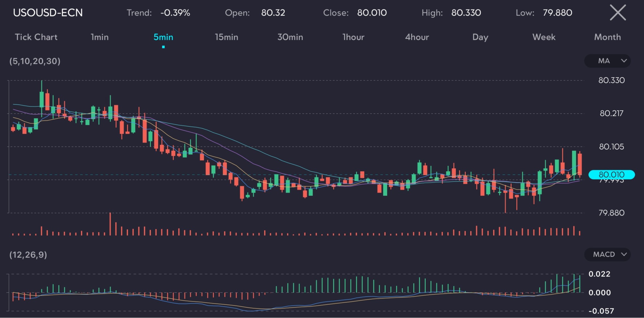Open the MA indicator dropdown
This screenshot has height=318, width=644.
pyautogui.click(x=607, y=61)
